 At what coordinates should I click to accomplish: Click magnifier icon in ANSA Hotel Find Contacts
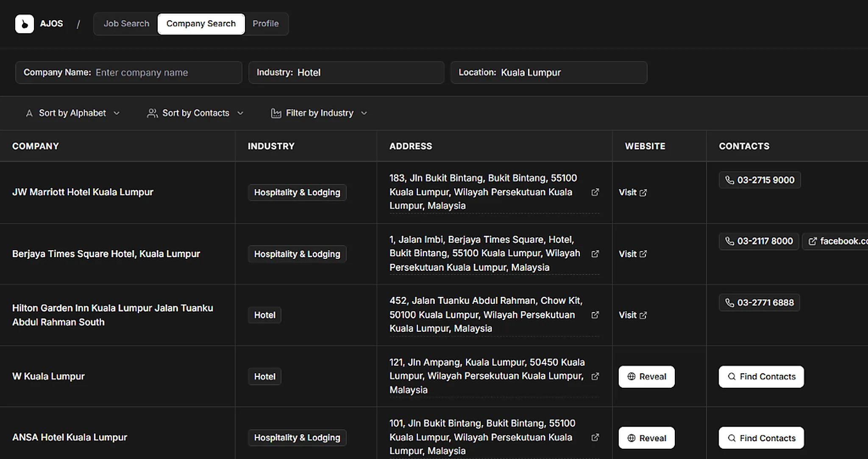732,438
